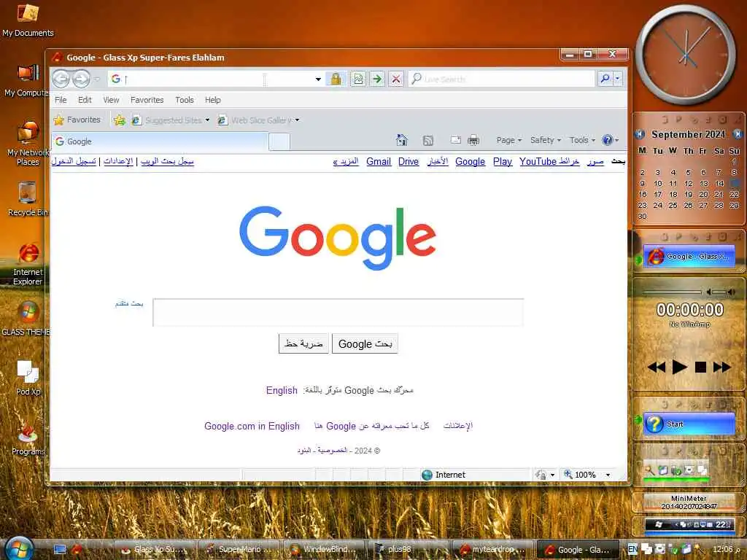Open the search provider dropdown arrow

(617, 78)
